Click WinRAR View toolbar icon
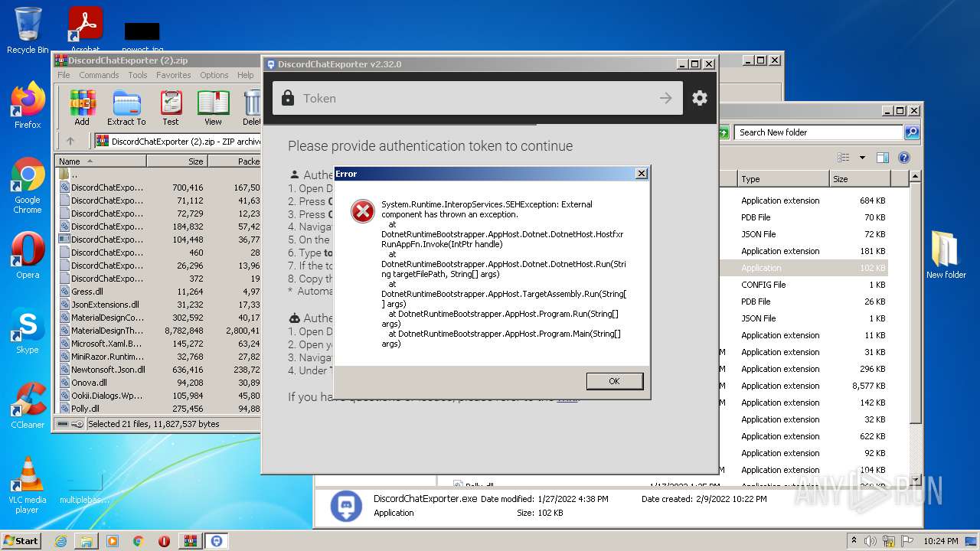980x551 pixels. (x=213, y=108)
